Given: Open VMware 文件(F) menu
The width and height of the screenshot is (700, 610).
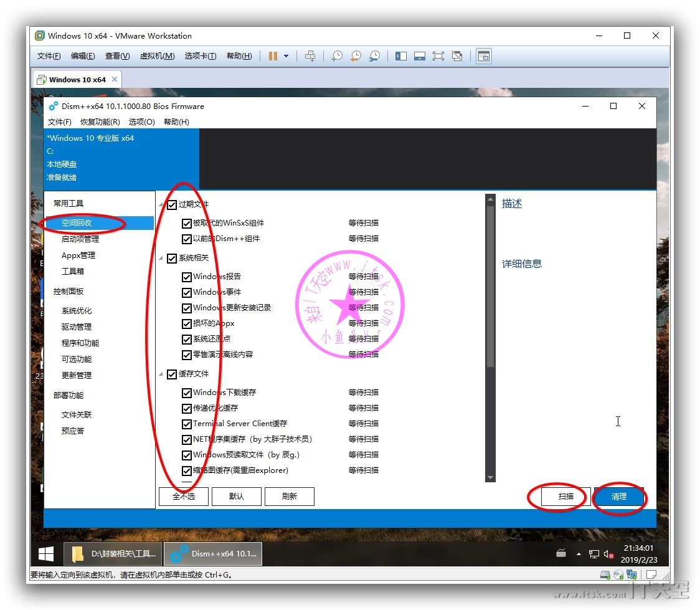Looking at the screenshot, I should pyautogui.click(x=49, y=56).
